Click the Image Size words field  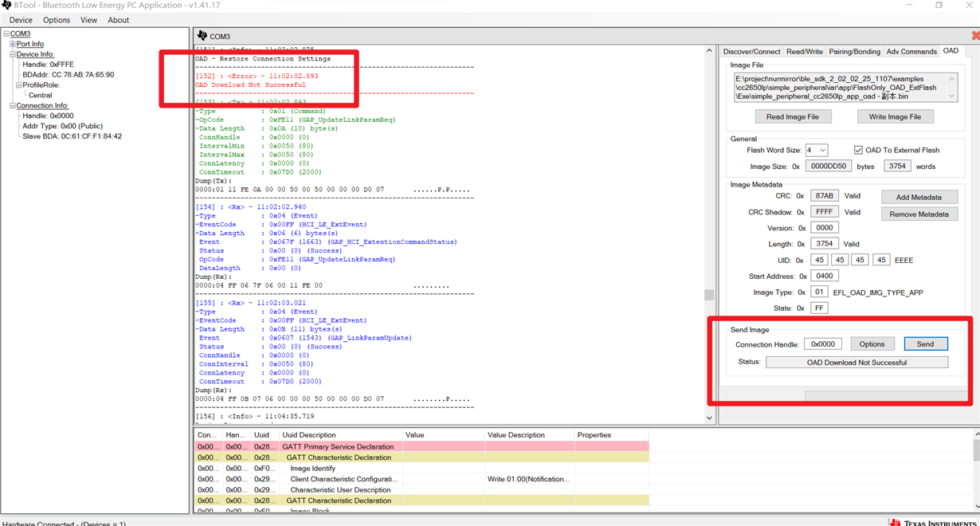pyautogui.click(x=897, y=166)
